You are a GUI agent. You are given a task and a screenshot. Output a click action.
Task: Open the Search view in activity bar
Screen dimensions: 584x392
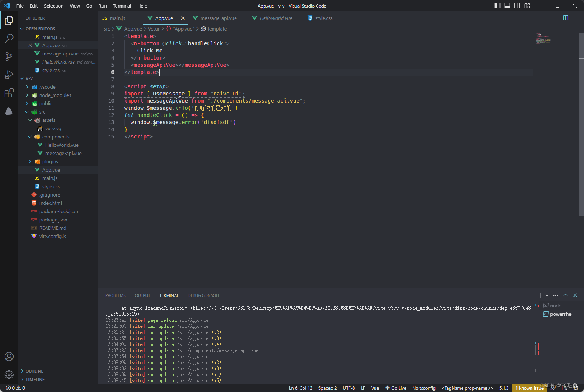point(9,38)
